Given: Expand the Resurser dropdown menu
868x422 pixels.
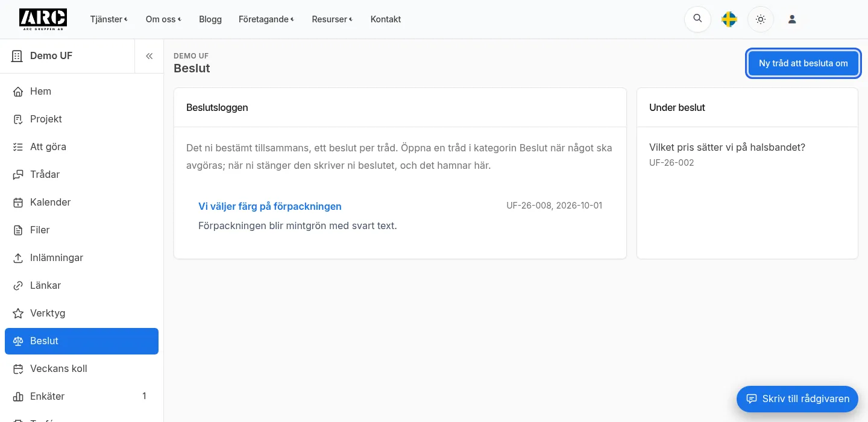Looking at the screenshot, I should pyautogui.click(x=332, y=19).
